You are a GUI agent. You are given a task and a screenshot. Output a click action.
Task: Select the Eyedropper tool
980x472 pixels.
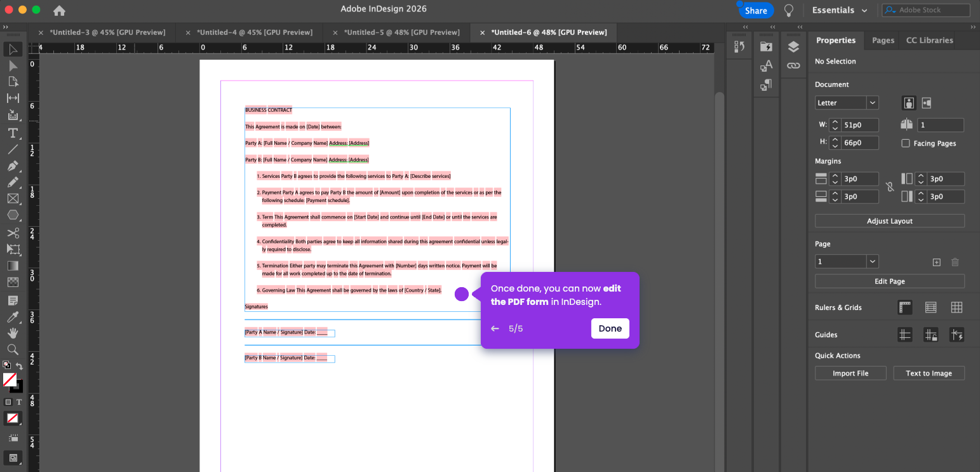pyautogui.click(x=13, y=316)
